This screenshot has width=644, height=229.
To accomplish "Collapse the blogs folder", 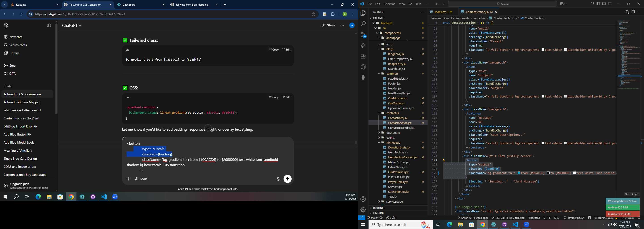I will pyautogui.click(x=379, y=49).
